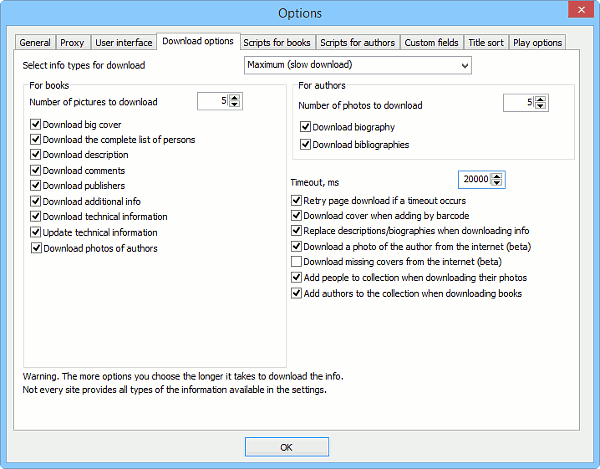Screen dimensions: 600x469
Task: Switch to Custom fields tab
Action: pos(431,42)
